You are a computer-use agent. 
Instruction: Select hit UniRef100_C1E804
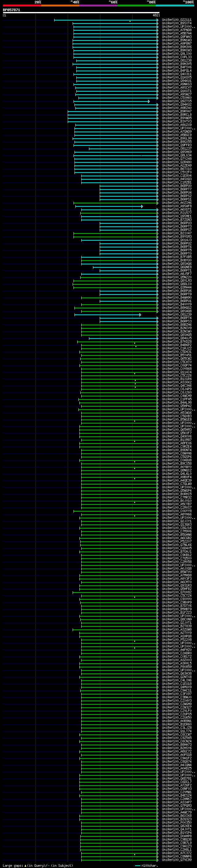[176, 176]
